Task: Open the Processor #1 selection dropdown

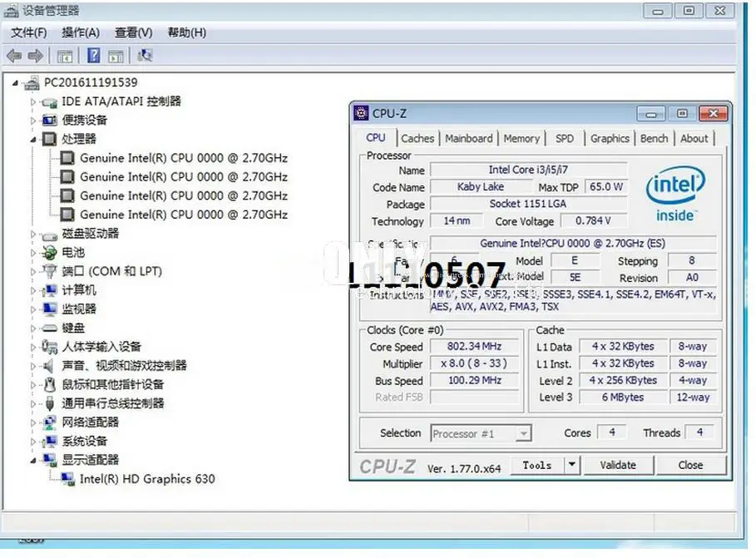Action: pyautogui.click(x=523, y=433)
